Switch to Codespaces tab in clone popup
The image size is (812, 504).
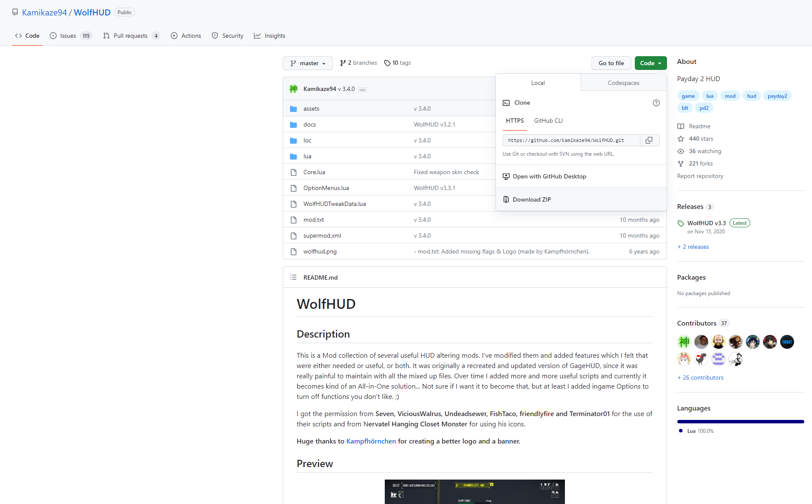click(x=624, y=83)
